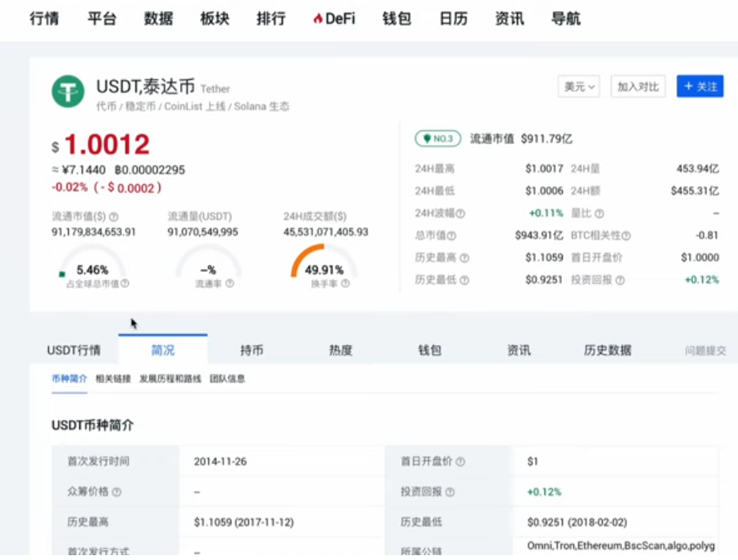Click help icon beside 首日开盘价 in intro table
Viewport: 738px width, 560px height.
461,462
